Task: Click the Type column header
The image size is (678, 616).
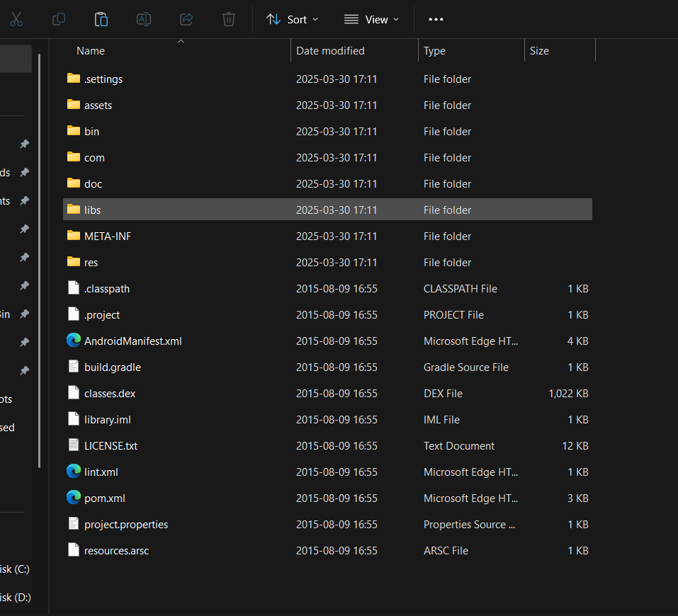Action: coord(434,51)
